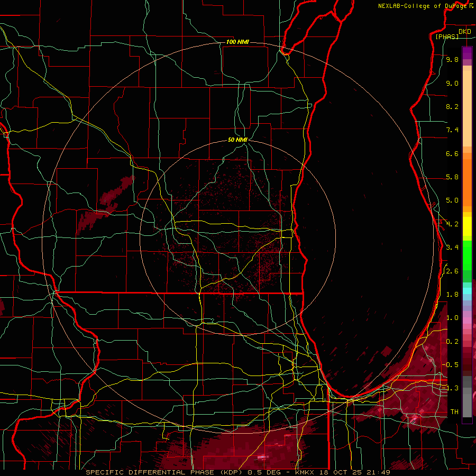Click the 7.4 value on the scale
Image resolution: width=476 pixels, height=476 pixels.
point(452,130)
